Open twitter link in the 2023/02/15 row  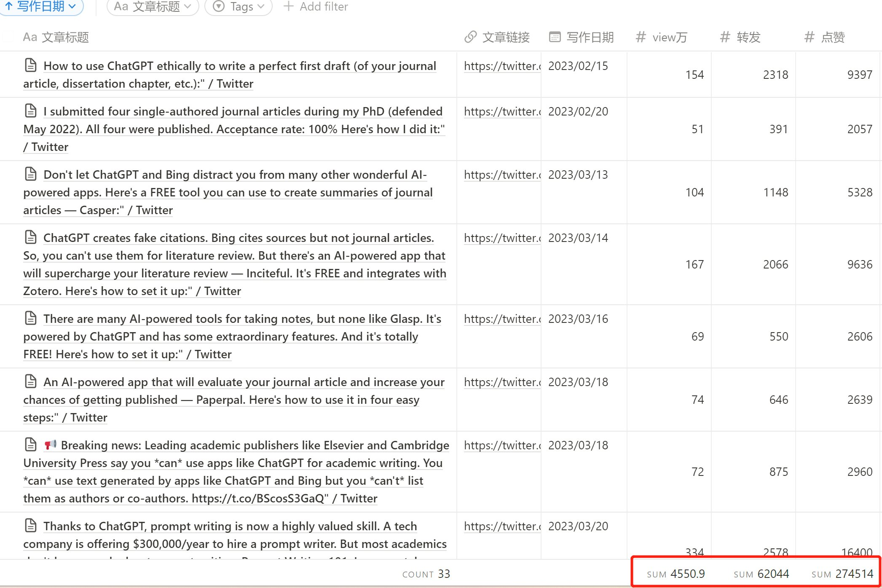[x=502, y=66]
